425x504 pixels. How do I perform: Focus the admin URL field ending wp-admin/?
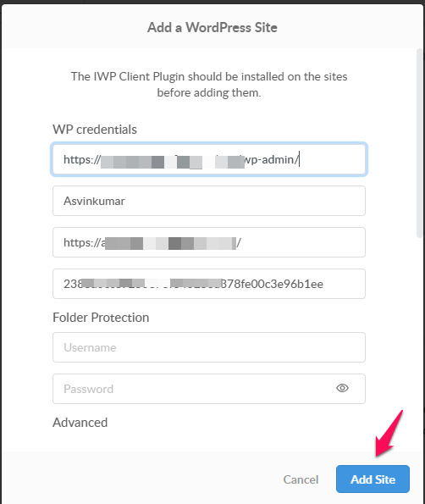[209, 159]
